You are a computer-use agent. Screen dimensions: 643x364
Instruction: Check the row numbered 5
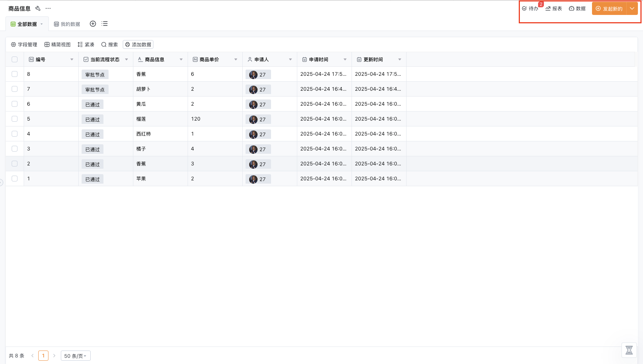click(x=15, y=119)
